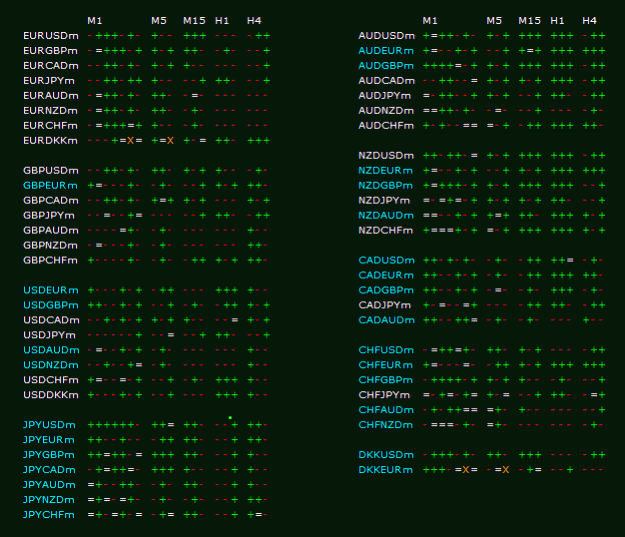
Task: Select NZDGBPm row label
Action: pos(385,185)
